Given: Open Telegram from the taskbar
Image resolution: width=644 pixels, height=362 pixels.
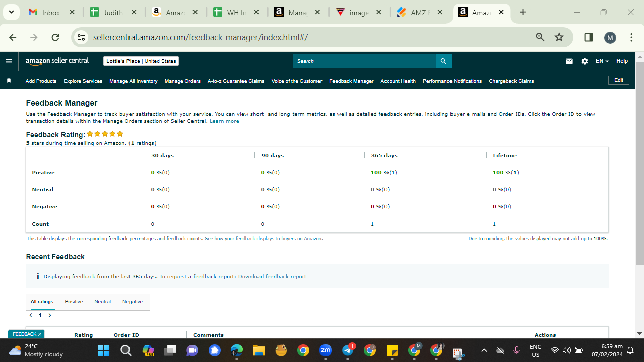Looking at the screenshot, I should 348,350.
